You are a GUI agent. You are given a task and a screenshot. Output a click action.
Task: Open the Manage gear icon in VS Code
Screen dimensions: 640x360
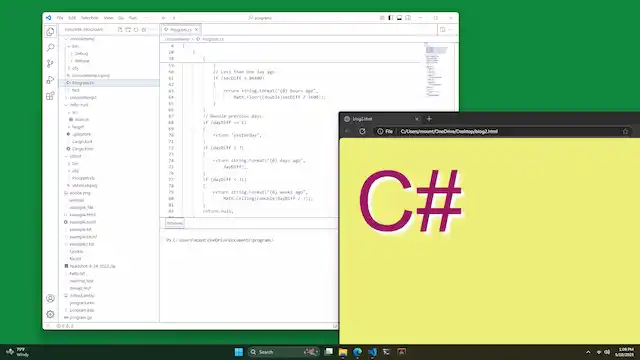coord(50,314)
